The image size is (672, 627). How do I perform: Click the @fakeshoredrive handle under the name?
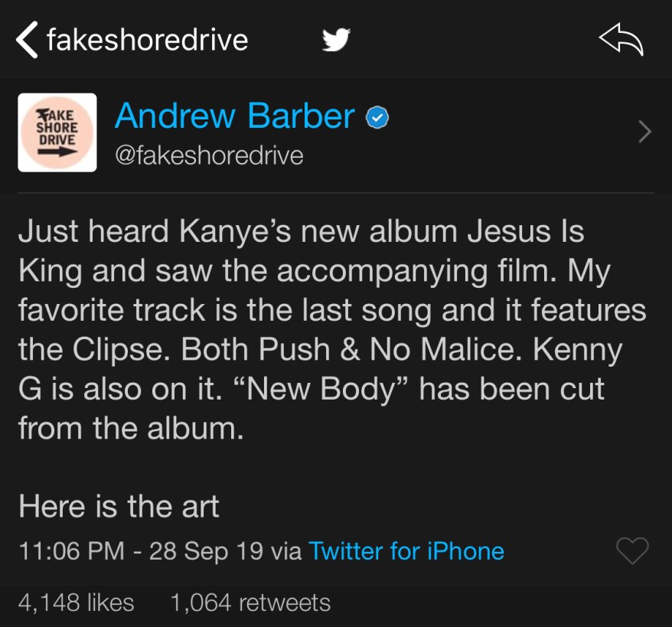(208, 155)
